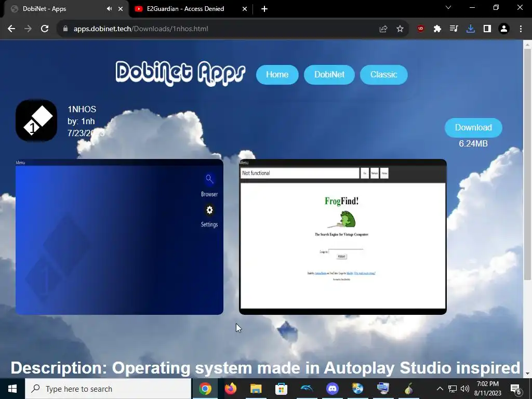Click the DobiNet Apps logo

point(180,73)
